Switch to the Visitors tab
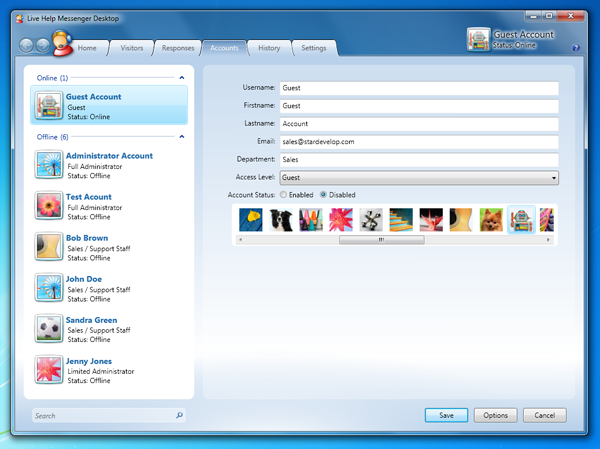Screen dimensions: 600x449 tap(132, 48)
